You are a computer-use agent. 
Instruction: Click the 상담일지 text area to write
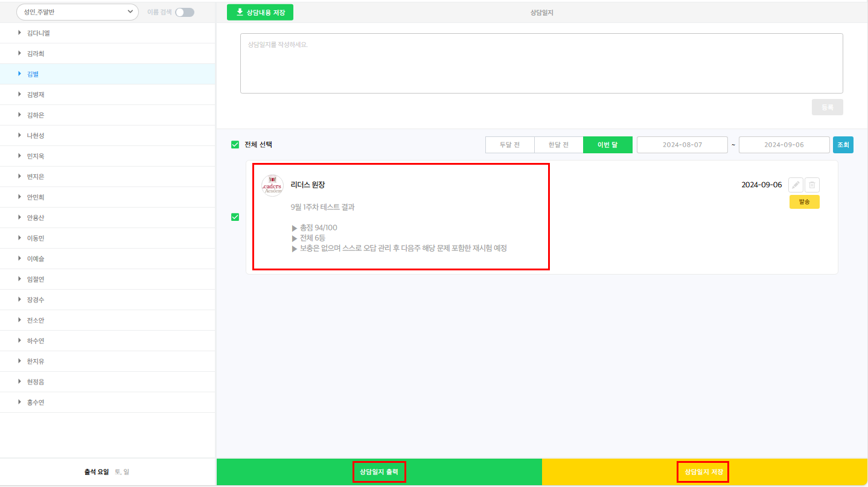click(x=541, y=63)
